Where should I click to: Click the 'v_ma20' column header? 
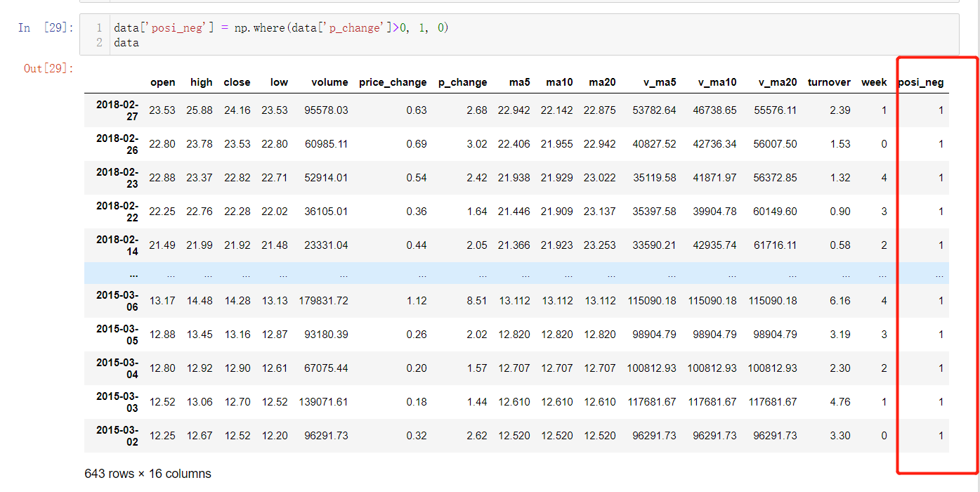[778, 82]
